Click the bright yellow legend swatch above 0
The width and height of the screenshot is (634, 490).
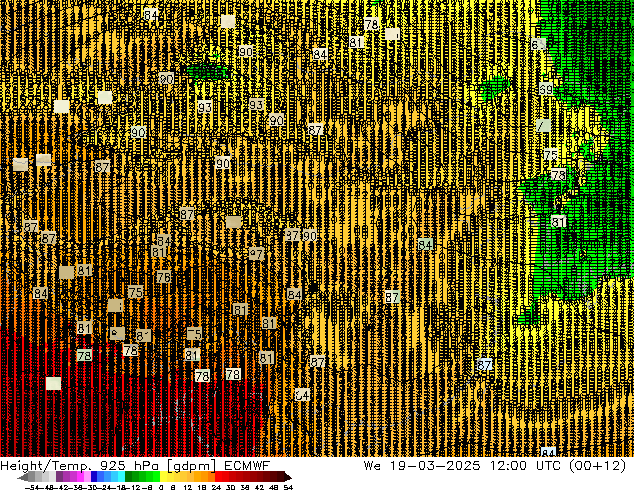pyautogui.click(x=163, y=476)
